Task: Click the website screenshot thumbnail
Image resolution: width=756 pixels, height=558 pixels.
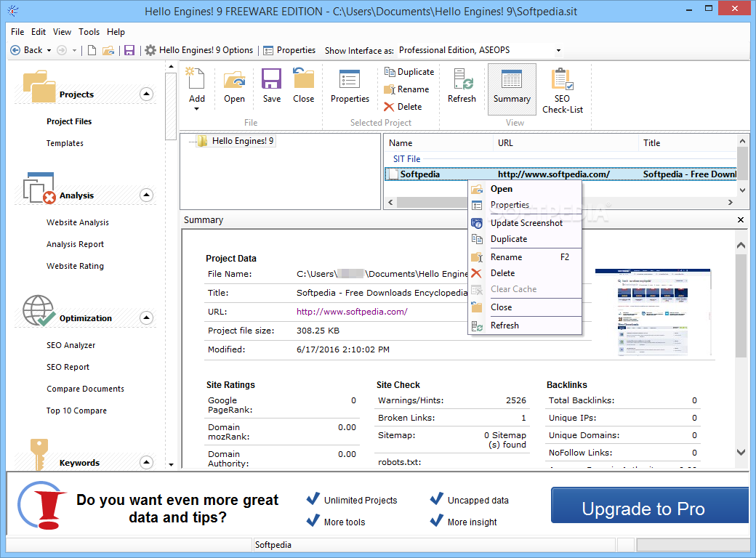Action: pos(653,314)
